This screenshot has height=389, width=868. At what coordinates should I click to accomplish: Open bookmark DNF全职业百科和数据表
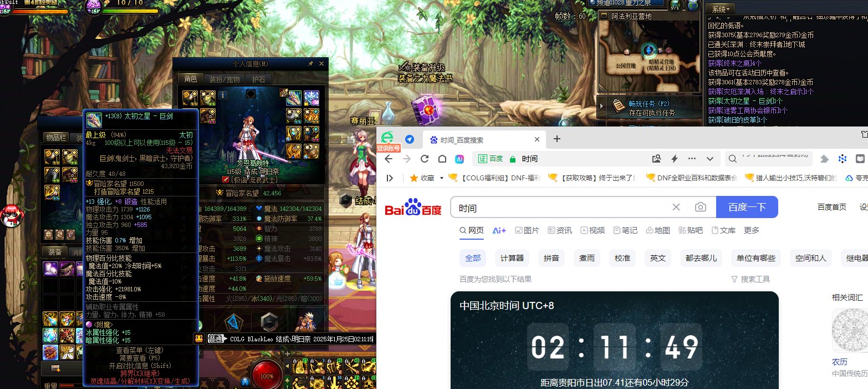pos(692,178)
